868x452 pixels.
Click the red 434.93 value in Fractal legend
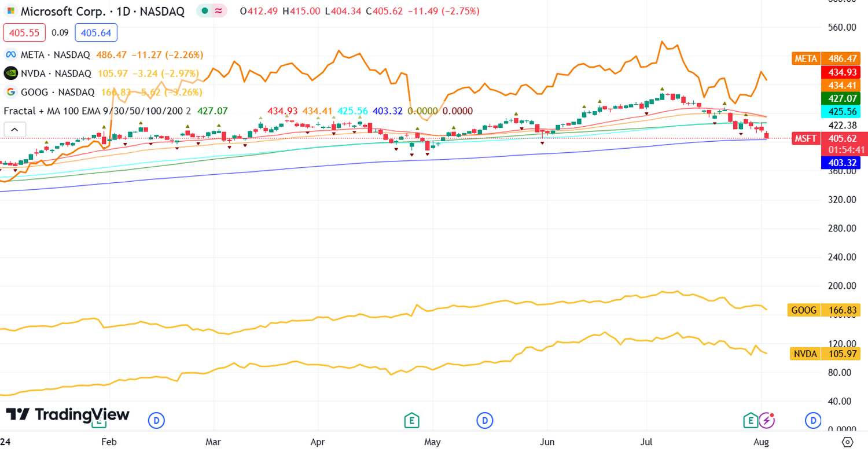282,111
